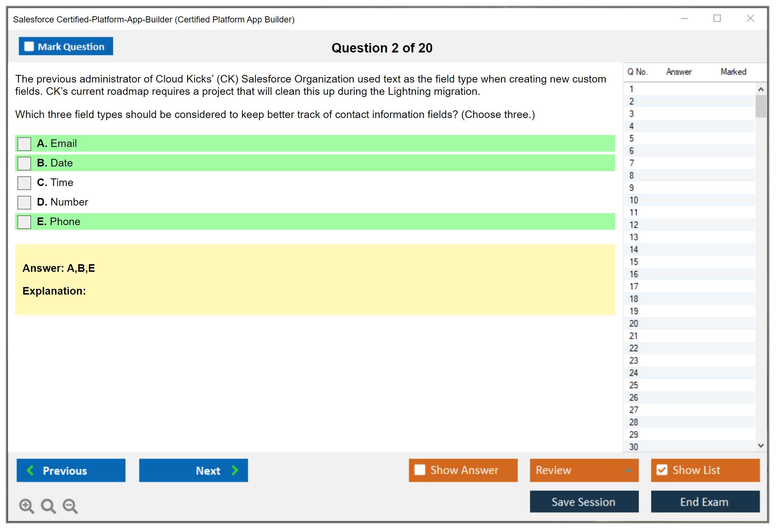Click the Save Session button
This screenshot has width=778, height=532.
(584, 502)
